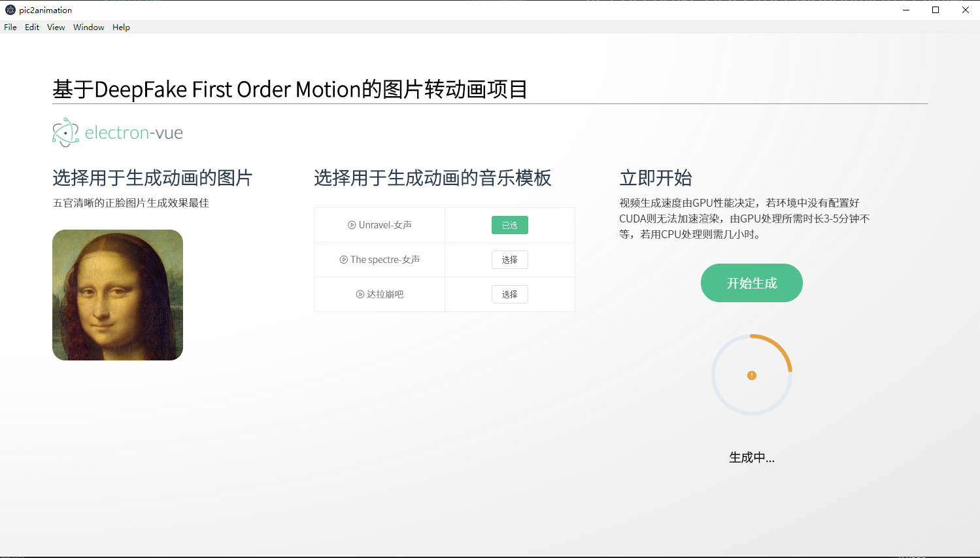980x558 pixels.
Task: Minimize the pic2animation window
Action: (x=906, y=10)
